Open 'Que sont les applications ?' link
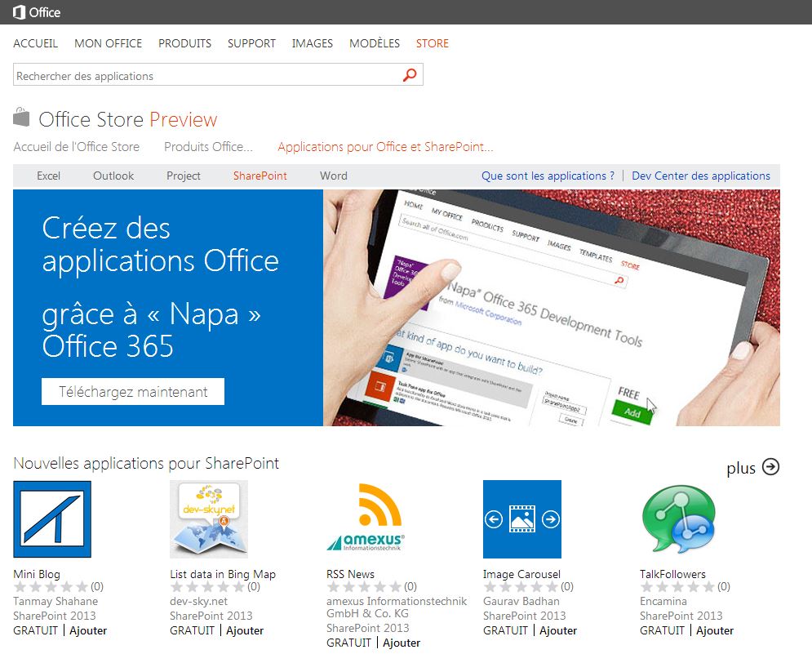812x663 pixels. [x=548, y=176]
